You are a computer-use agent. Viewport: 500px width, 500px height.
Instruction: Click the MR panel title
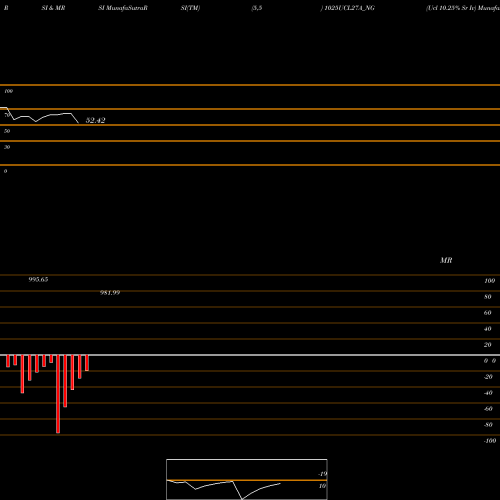click(446, 260)
